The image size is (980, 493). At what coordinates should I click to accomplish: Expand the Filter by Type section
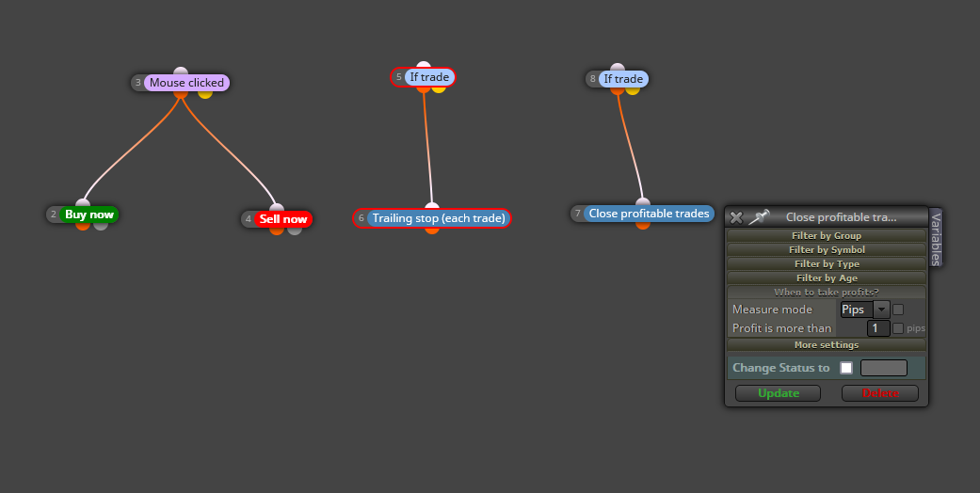[x=827, y=263]
